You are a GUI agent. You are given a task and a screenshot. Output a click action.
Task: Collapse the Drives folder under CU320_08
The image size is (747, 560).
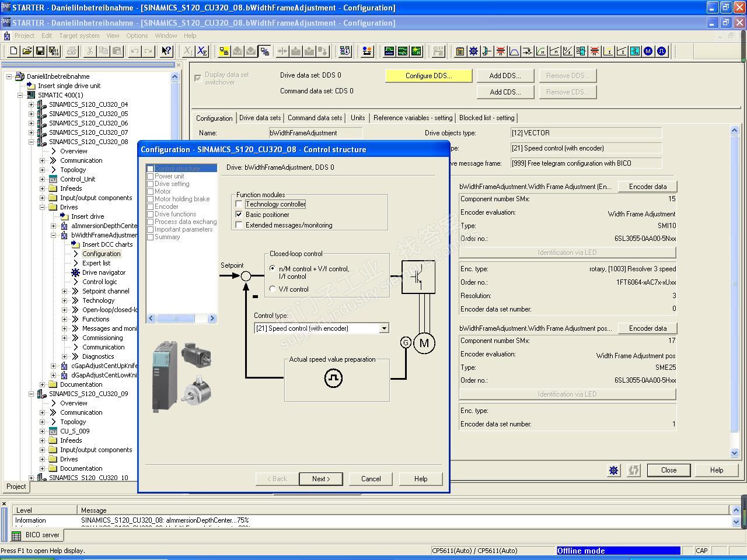(43, 207)
